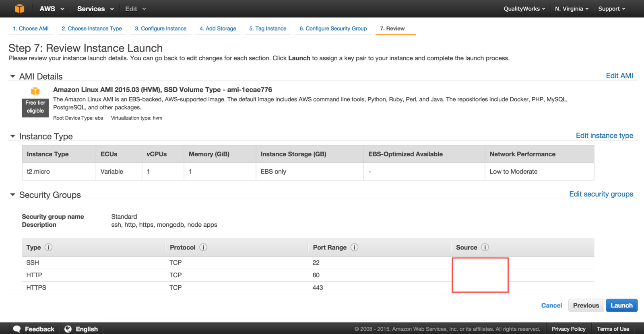Open the Edit dropdown in the top bar
644x334 pixels.
coord(136,8)
